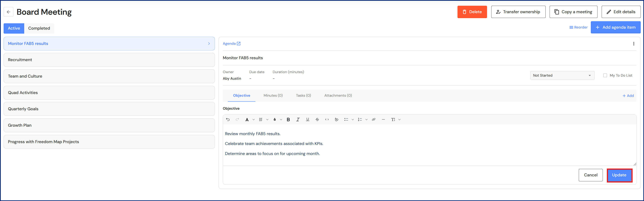Open the Agenda external link
644x201 pixels.
[x=232, y=44]
